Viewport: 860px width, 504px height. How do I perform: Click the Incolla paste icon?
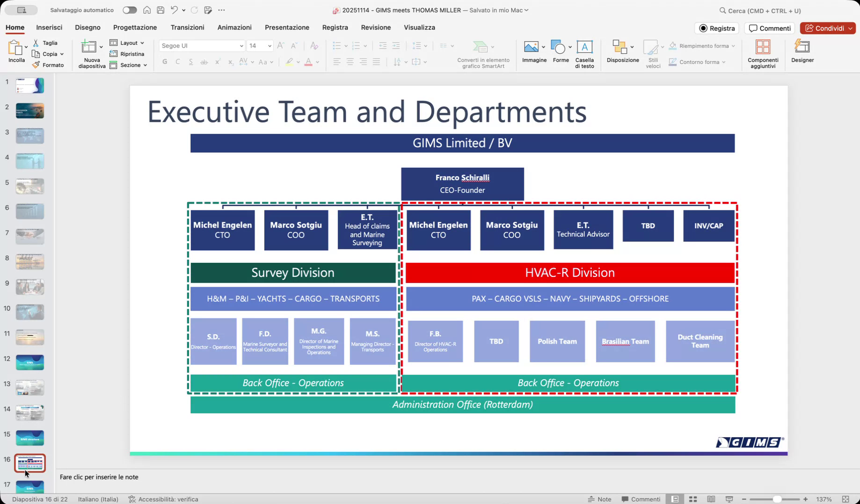pos(15,48)
